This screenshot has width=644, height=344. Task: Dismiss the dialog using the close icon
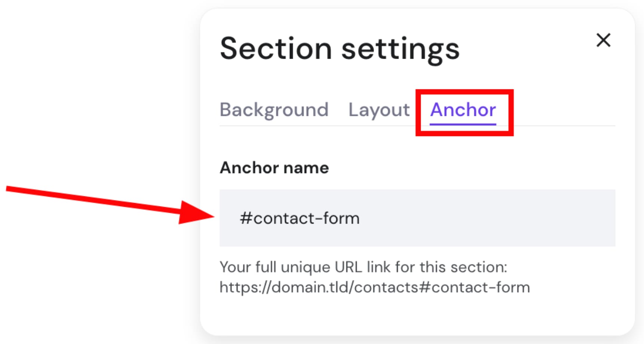pyautogui.click(x=603, y=40)
